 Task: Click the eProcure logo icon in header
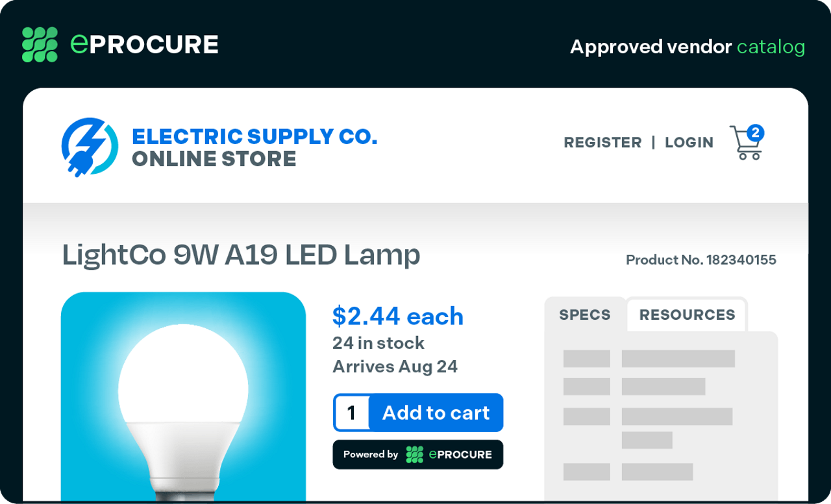40,45
